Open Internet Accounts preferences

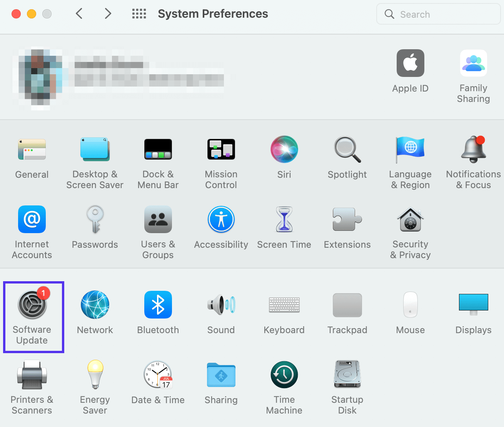(32, 231)
